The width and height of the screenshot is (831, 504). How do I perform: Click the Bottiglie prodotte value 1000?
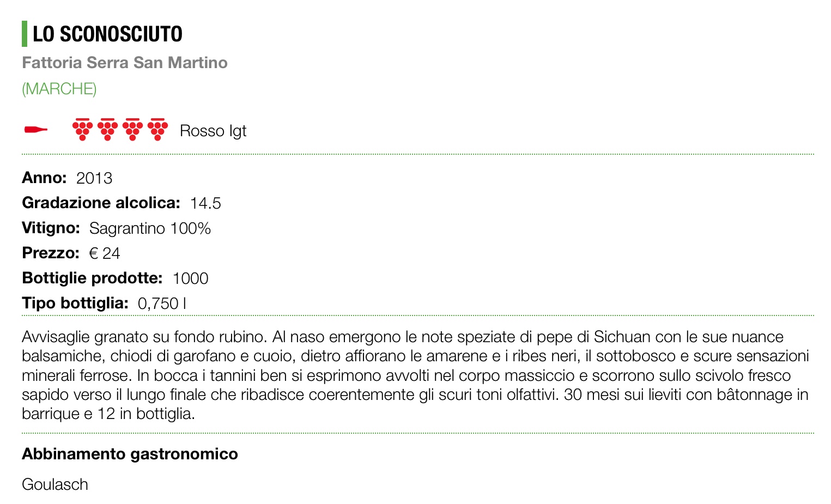pos(190,278)
